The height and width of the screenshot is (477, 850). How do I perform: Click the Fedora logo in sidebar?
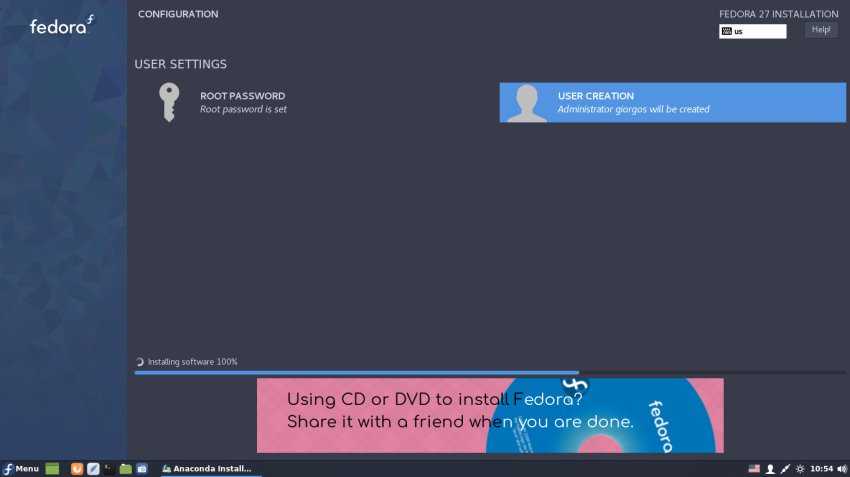tap(61, 25)
